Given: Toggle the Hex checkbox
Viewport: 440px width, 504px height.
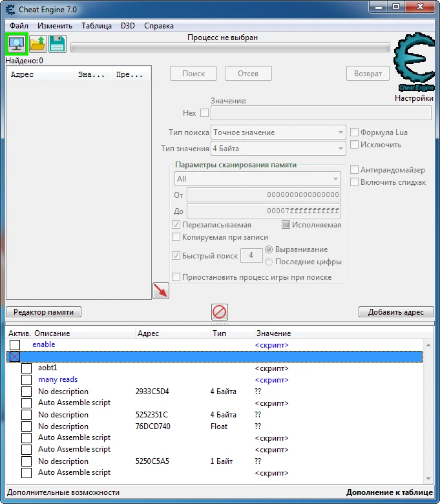Looking at the screenshot, I should click(x=204, y=113).
